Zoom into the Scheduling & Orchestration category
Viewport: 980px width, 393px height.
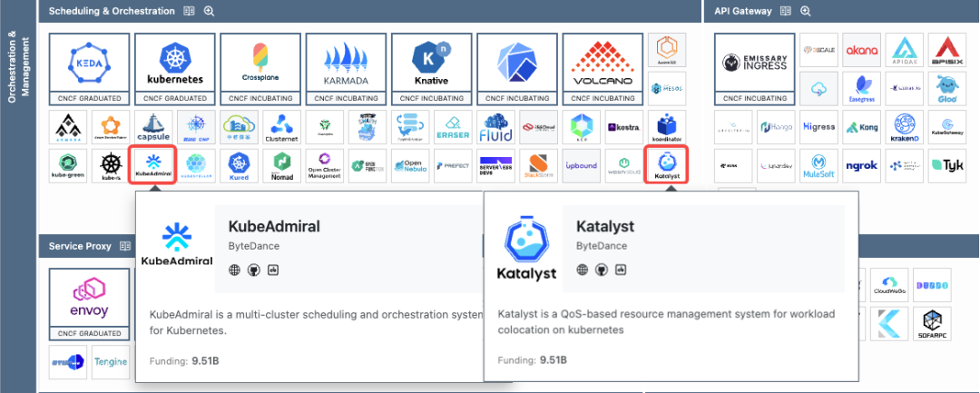pos(210,11)
